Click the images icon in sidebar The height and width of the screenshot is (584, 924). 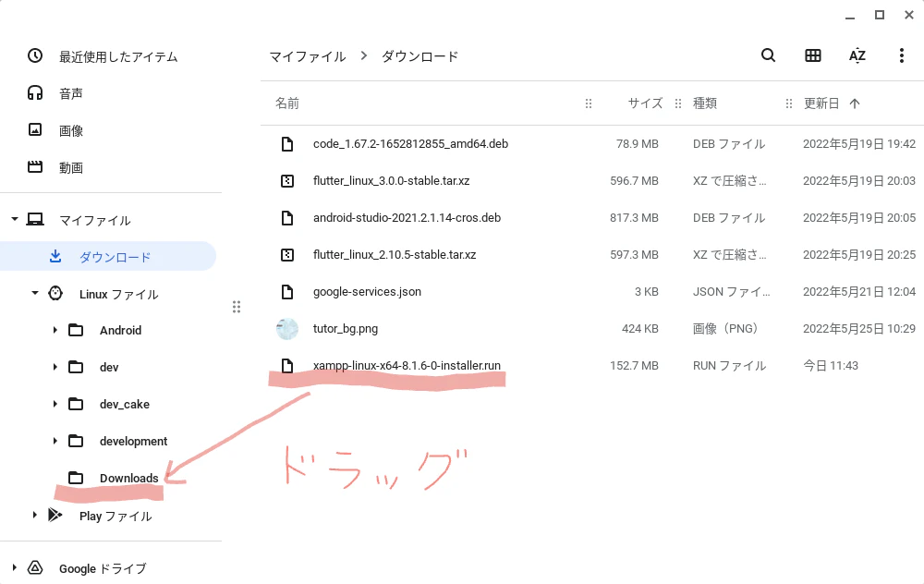coord(35,129)
